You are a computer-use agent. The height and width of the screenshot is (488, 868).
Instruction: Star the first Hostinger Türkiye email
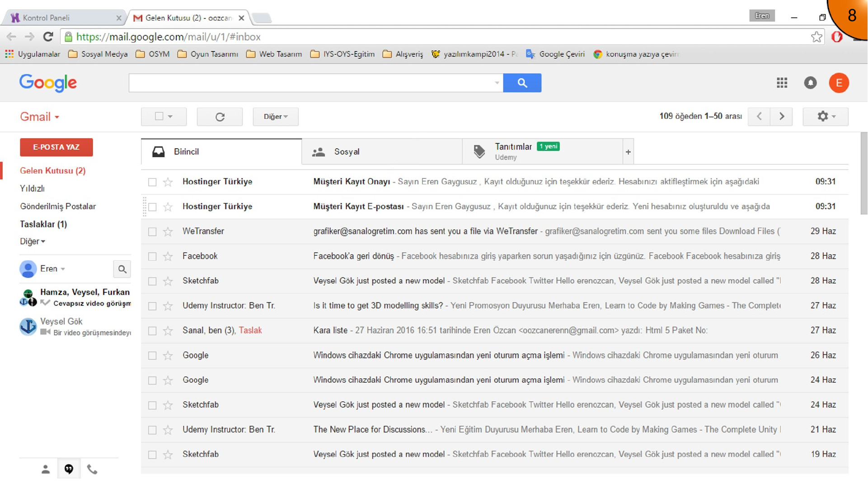click(168, 182)
